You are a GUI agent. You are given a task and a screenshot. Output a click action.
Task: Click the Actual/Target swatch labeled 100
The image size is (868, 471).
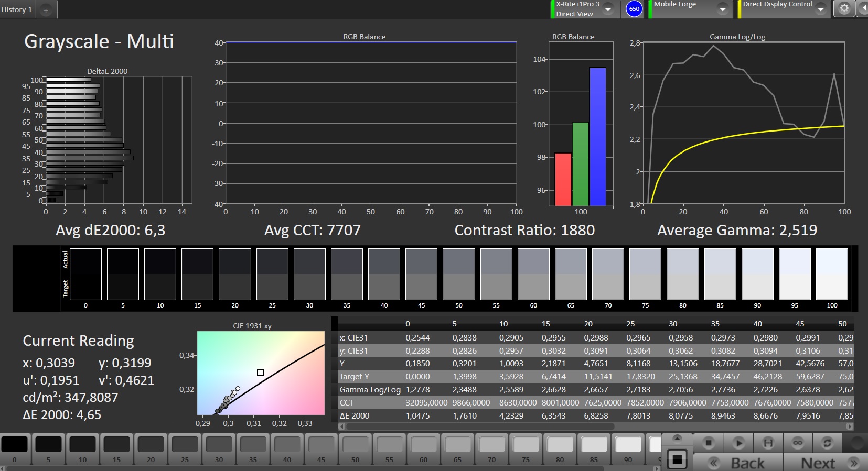(x=832, y=274)
